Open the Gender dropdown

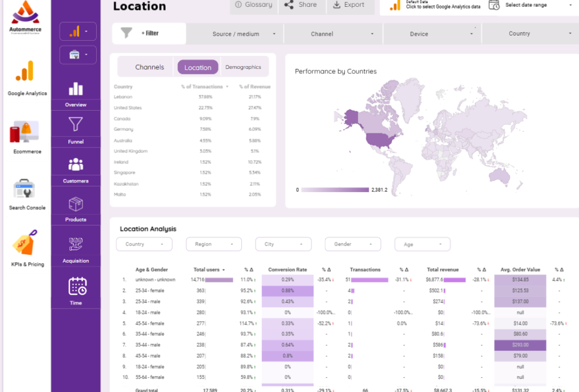point(353,244)
